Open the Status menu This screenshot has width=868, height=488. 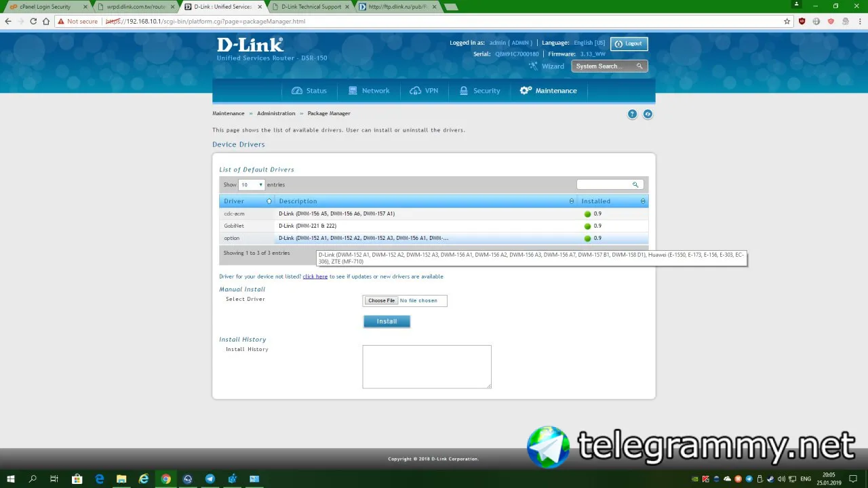tap(309, 91)
